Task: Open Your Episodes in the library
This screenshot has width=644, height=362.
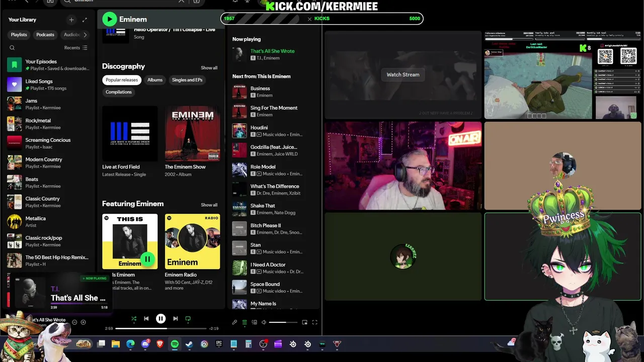Action: point(49,65)
